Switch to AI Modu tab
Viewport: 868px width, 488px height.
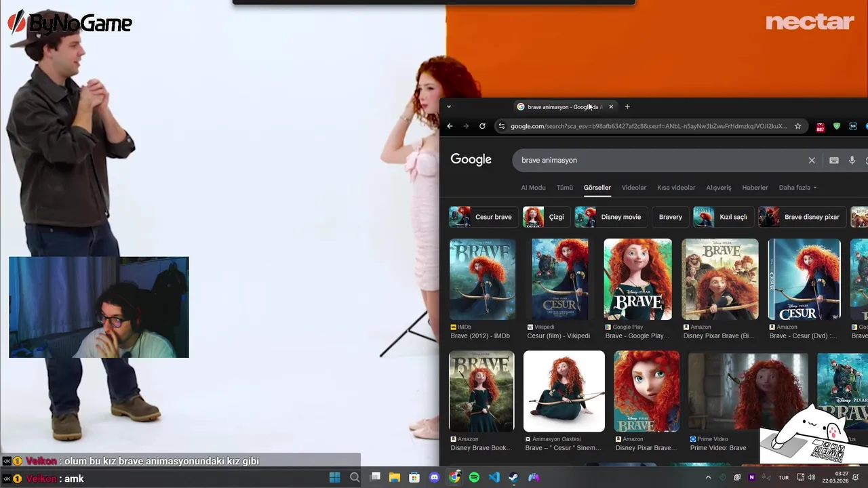(x=533, y=188)
